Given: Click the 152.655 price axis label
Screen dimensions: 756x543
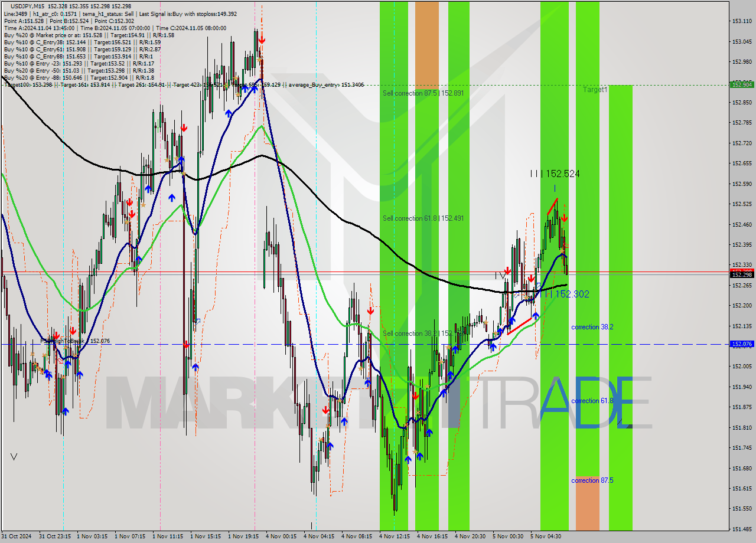Looking at the screenshot, I should [x=742, y=163].
